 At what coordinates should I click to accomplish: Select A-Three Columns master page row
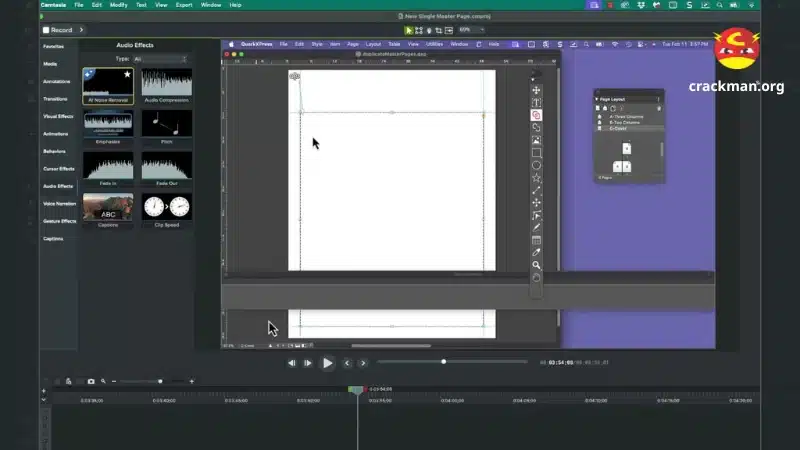629,117
